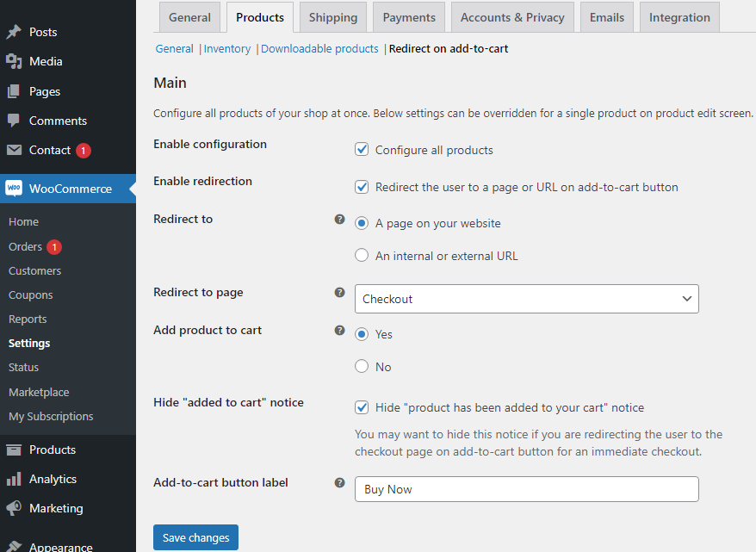Click the help icon next to Redirect to

coord(339,220)
